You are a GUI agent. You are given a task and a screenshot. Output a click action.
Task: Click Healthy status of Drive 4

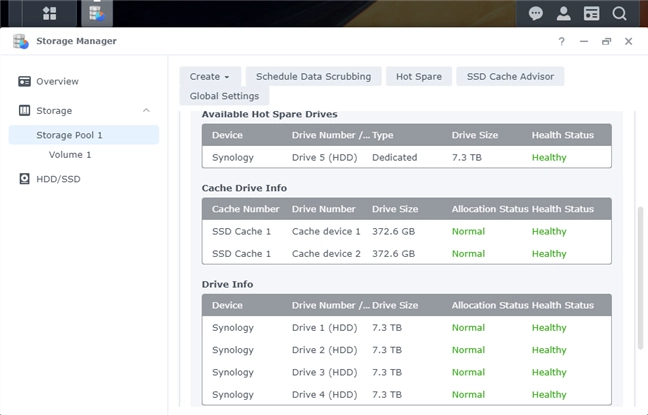point(549,395)
